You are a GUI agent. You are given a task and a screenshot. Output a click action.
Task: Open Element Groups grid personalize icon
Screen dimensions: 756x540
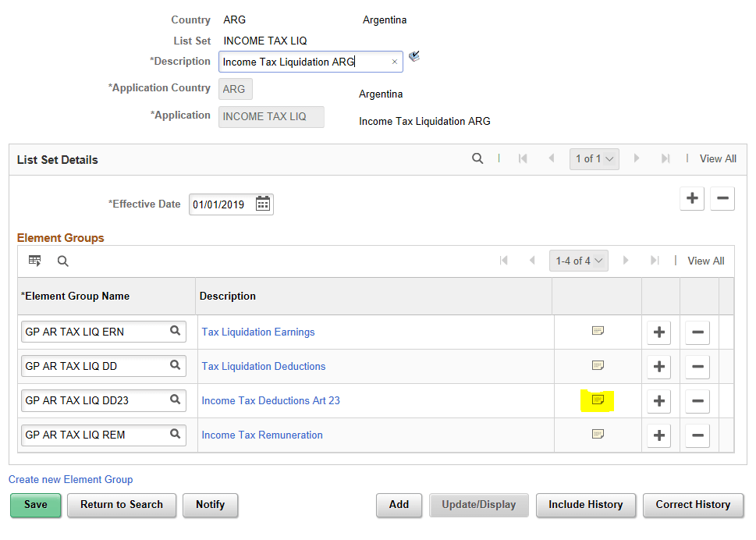point(34,261)
